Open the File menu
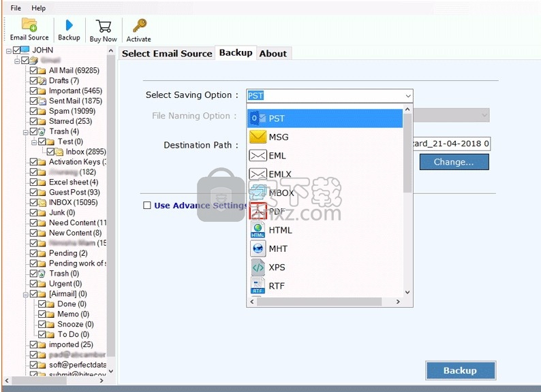The image size is (541, 392). [x=16, y=8]
